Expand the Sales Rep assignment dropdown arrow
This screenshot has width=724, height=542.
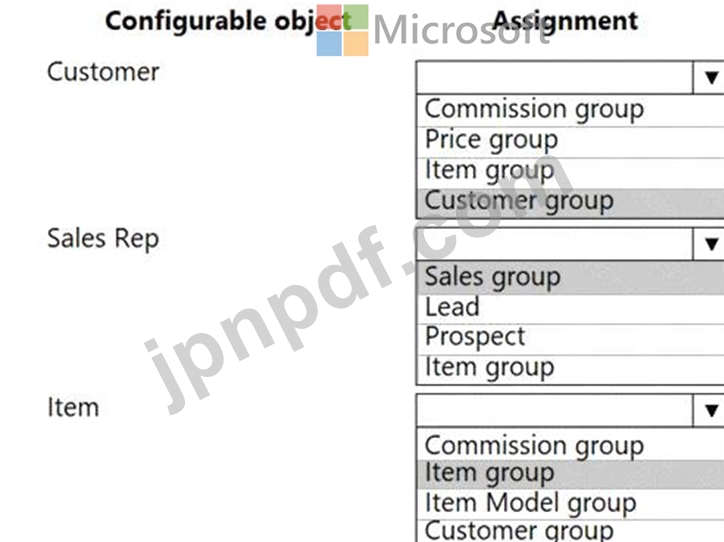coord(710,244)
